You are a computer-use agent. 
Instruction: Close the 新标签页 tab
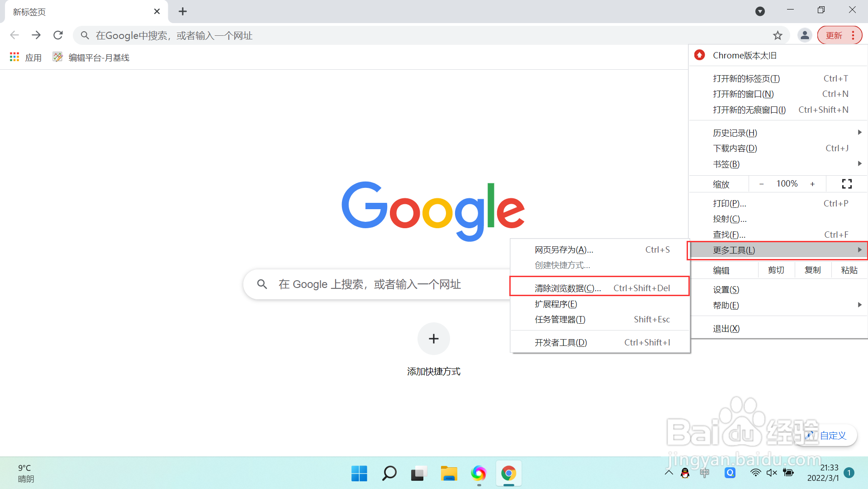[157, 11]
